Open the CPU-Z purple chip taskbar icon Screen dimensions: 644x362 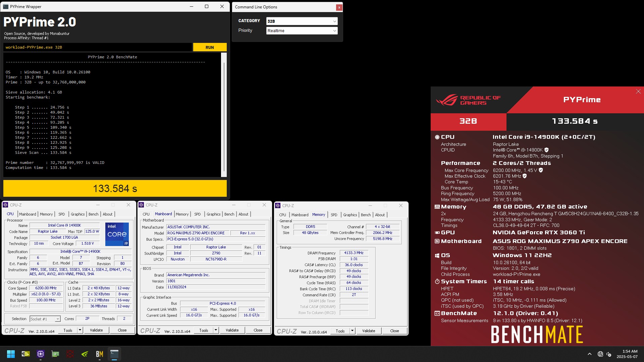pyautogui.click(x=41, y=354)
